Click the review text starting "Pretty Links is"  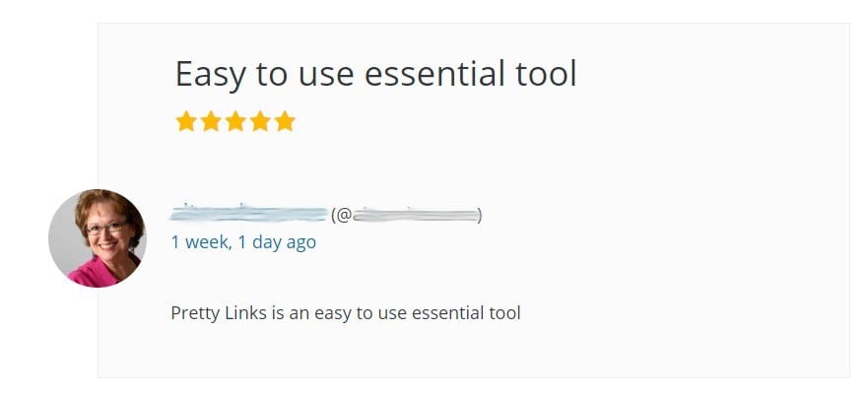346,313
